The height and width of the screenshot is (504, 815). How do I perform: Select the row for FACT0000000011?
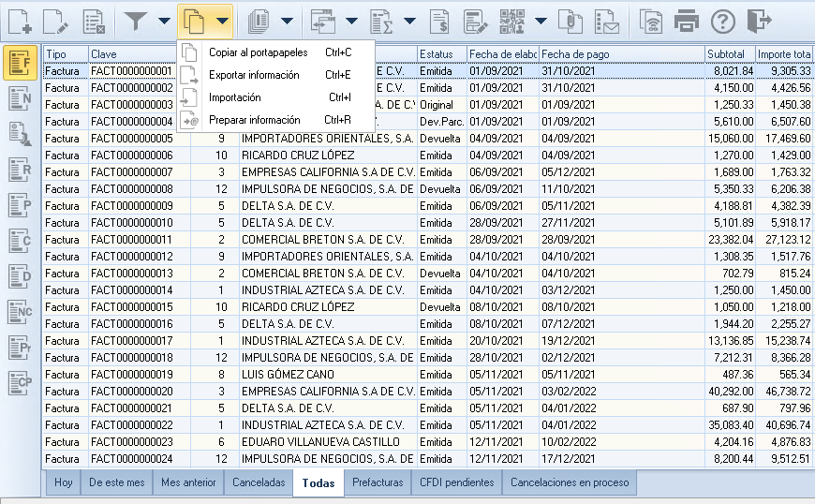point(428,240)
